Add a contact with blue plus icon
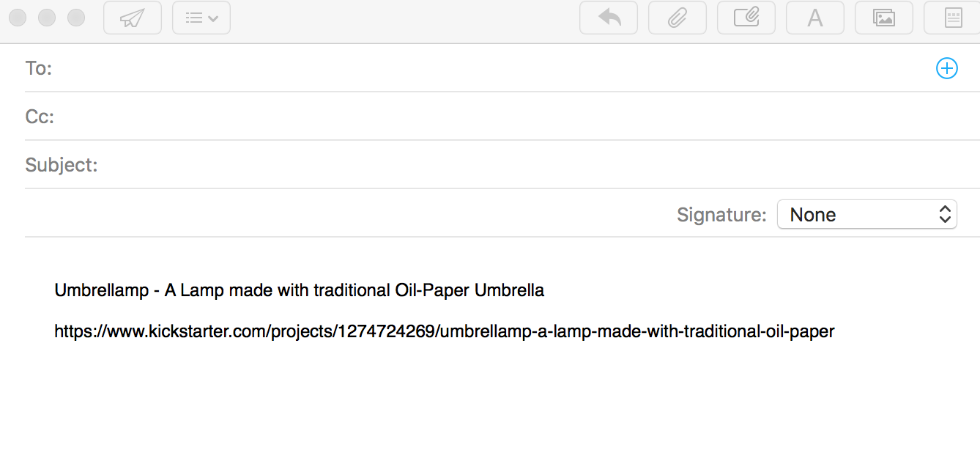The width and height of the screenshot is (980, 456). point(947,68)
